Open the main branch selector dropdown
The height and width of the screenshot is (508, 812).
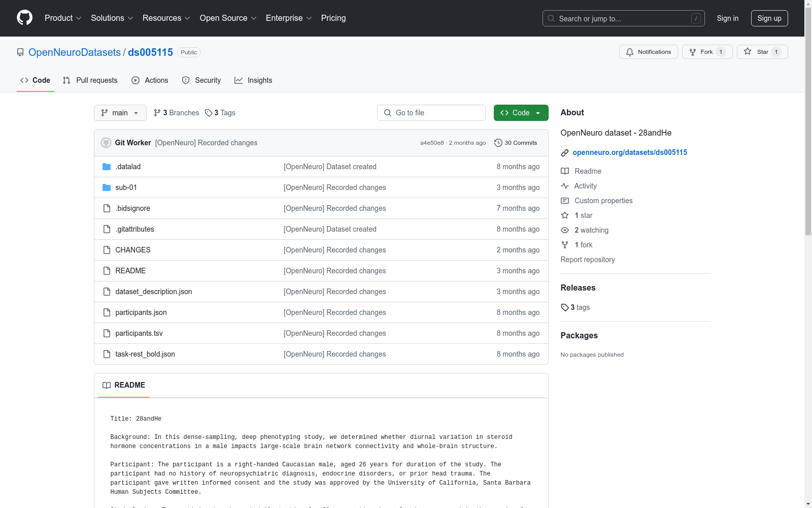coord(120,113)
